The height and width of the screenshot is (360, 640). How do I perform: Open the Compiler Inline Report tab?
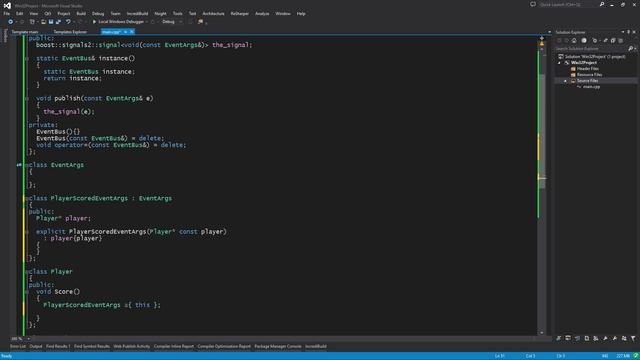click(x=174, y=347)
